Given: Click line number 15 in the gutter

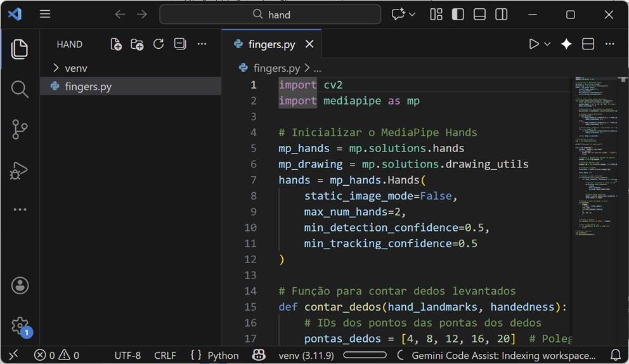Looking at the screenshot, I should pos(250,307).
